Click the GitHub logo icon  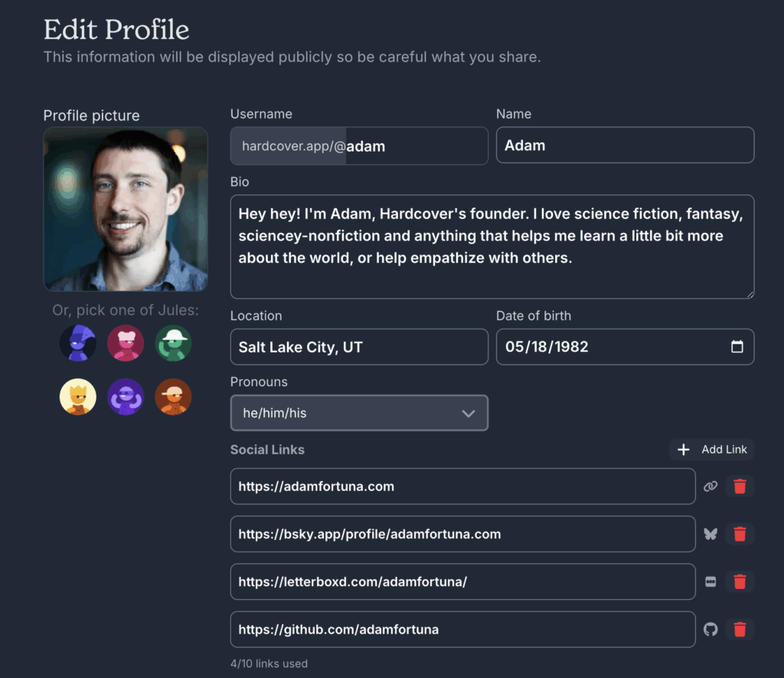pyautogui.click(x=710, y=630)
